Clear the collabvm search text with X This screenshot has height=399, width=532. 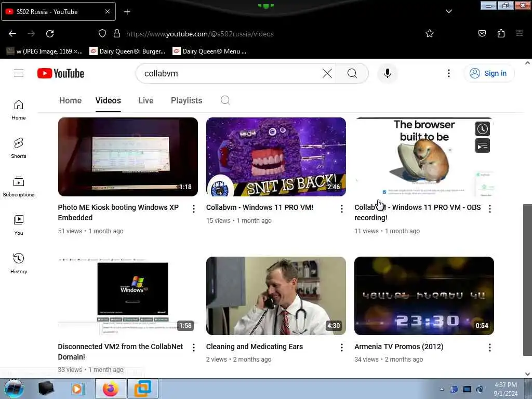pyautogui.click(x=327, y=73)
